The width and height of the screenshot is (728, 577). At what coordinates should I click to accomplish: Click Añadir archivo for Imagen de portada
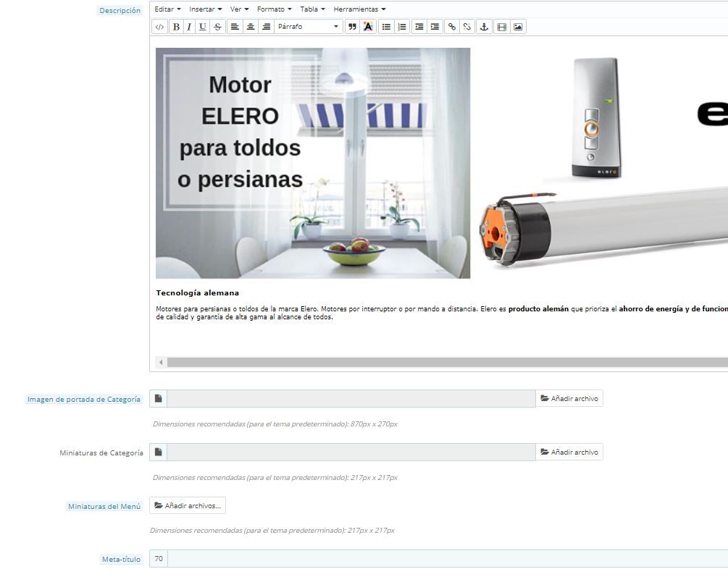[x=569, y=399]
